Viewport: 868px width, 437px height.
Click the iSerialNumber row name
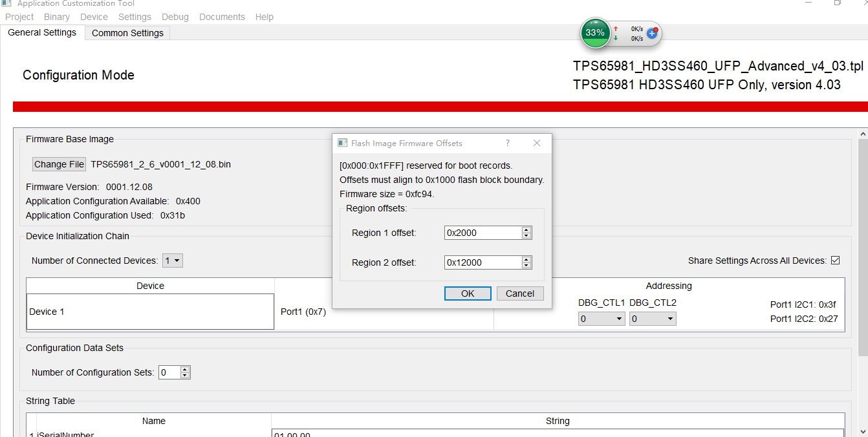(x=65, y=435)
